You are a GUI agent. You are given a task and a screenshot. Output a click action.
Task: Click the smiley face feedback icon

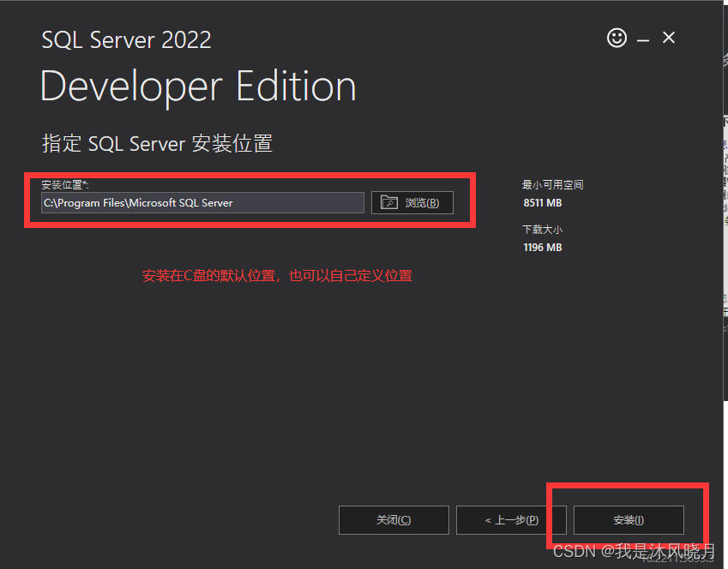point(617,38)
